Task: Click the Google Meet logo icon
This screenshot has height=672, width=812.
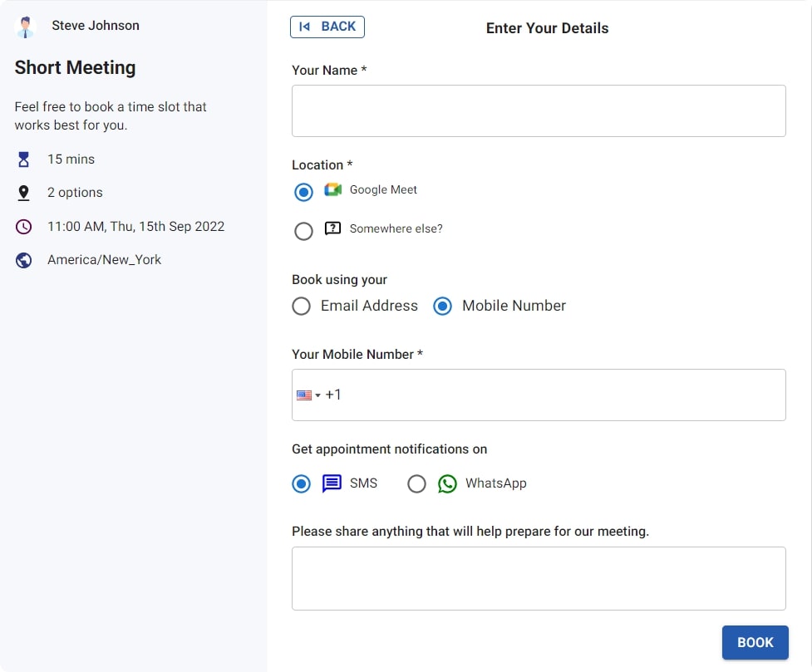Action: 333,189
